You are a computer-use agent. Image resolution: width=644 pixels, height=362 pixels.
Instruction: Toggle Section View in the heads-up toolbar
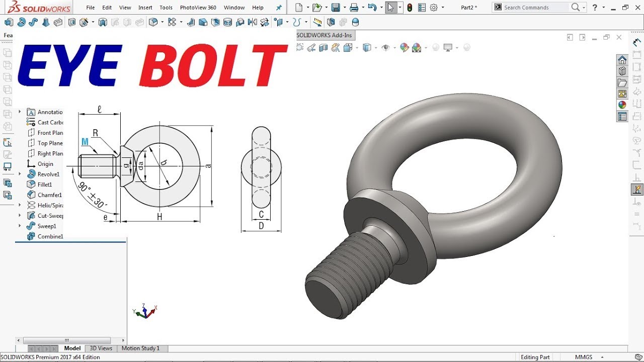pyautogui.click(x=324, y=47)
